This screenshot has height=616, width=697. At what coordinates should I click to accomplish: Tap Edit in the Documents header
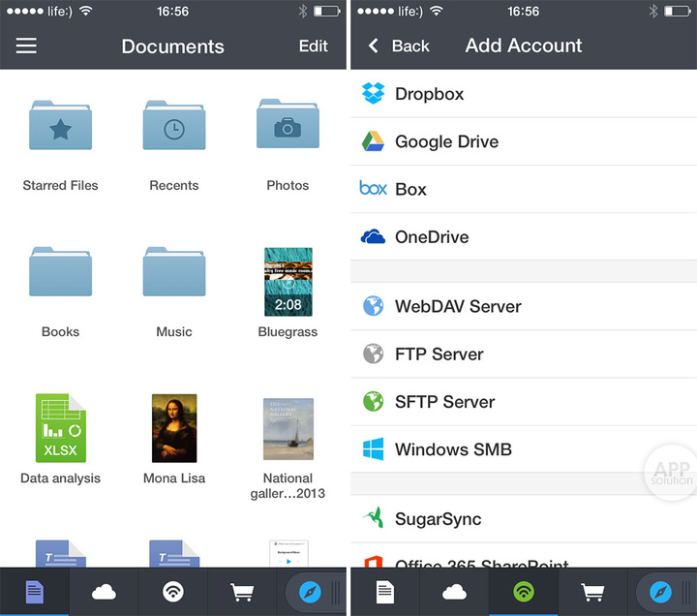point(313,46)
